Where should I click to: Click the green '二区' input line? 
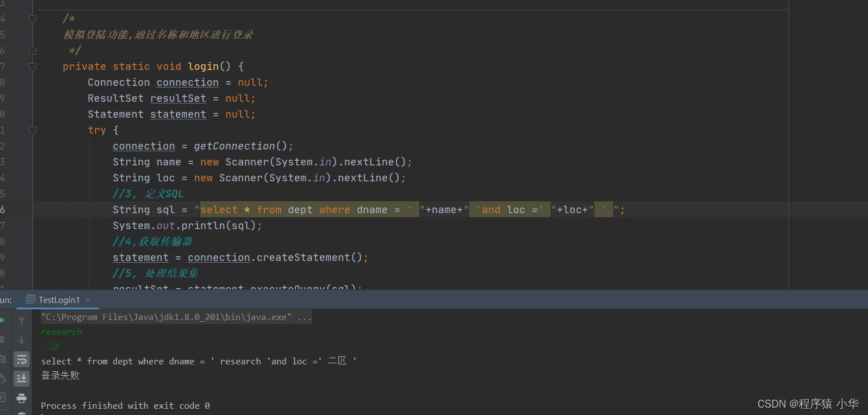coord(51,346)
